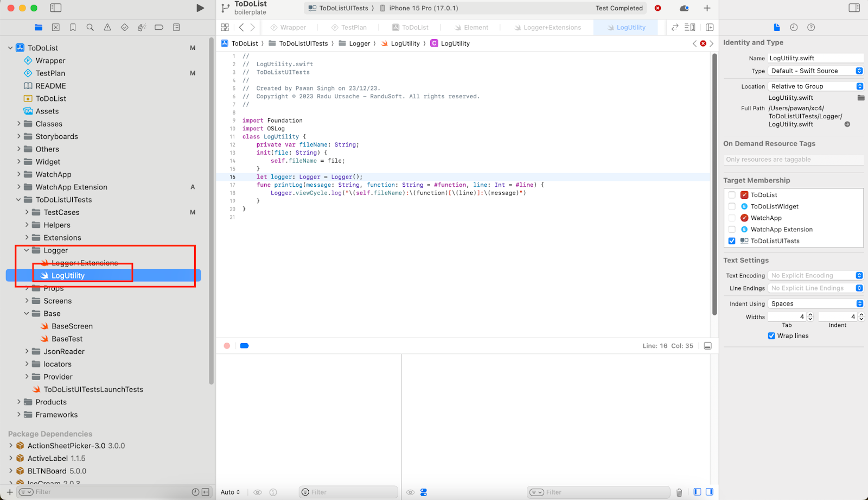Jump to the next issue in the editor
868x500 pixels.
click(712, 43)
